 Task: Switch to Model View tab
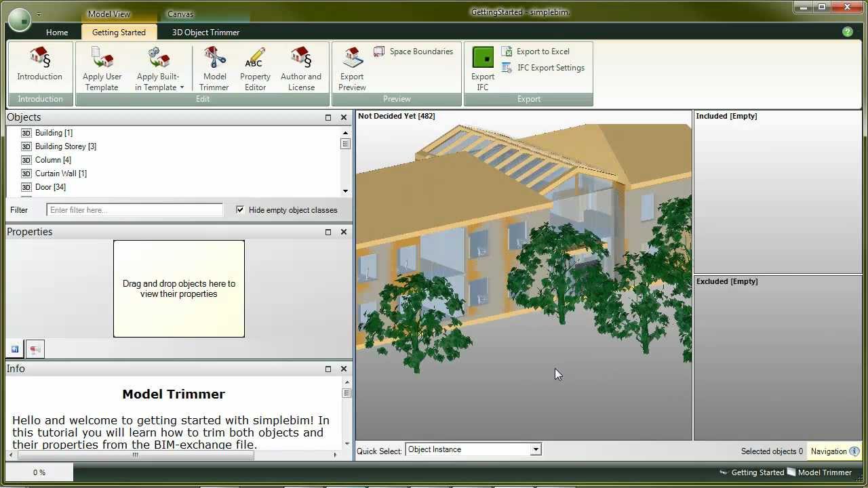click(x=109, y=14)
